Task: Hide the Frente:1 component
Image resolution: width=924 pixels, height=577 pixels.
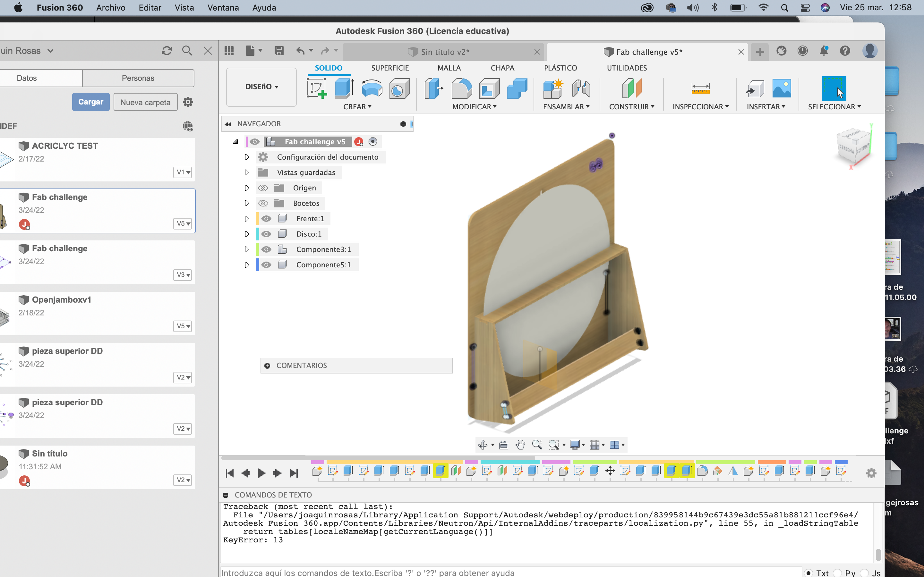Action: click(x=267, y=219)
